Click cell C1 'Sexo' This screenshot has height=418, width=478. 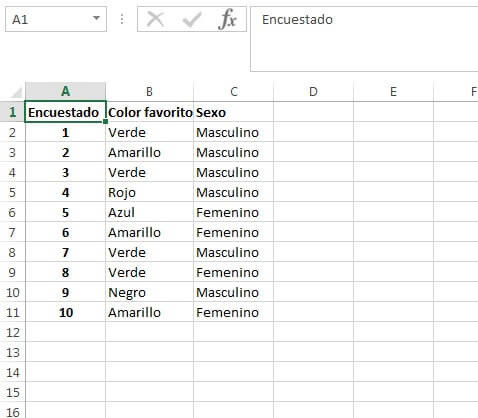(x=233, y=112)
